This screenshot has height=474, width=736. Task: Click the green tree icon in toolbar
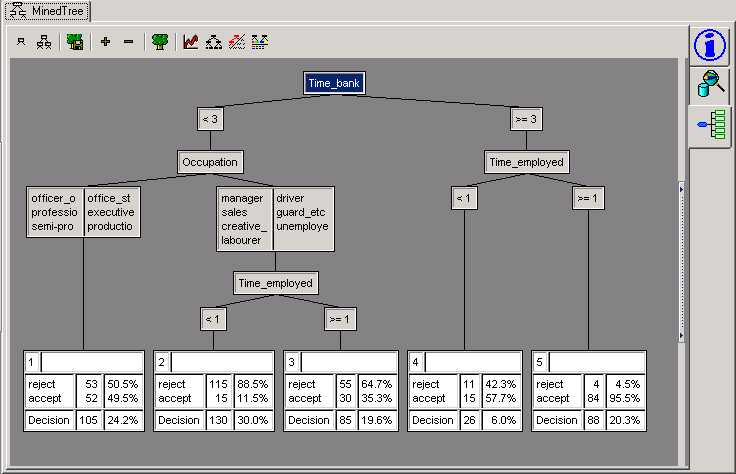(159, 42)
